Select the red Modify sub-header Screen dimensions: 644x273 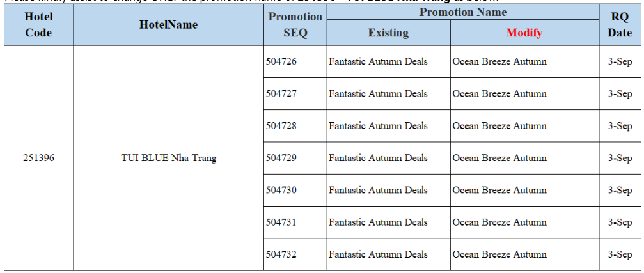point(524,33)
